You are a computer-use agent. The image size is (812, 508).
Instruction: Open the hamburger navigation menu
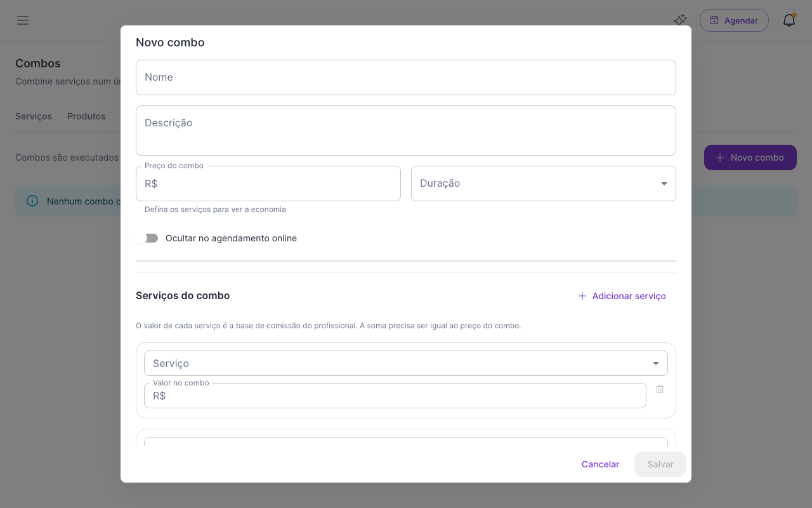tap(23, 20)
